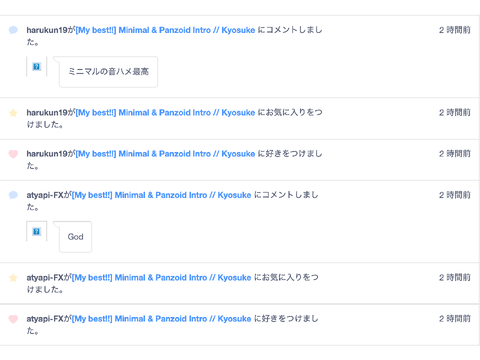Click 2 時間前 timestamp on atyapi-FX favorite row
Screen dimensions: 480x360
[455, 277]
